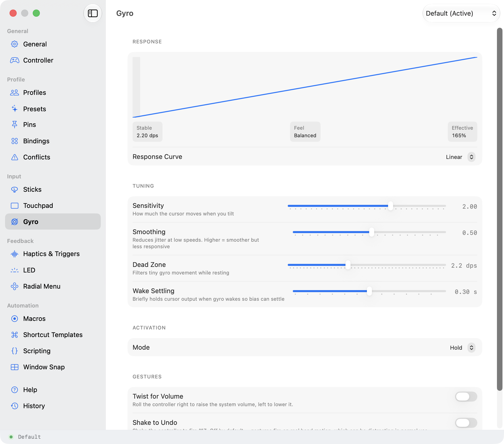Click the green status dot in footer
Image resolution: width=504 pixels, height=444 pixels.
(11, 437)
